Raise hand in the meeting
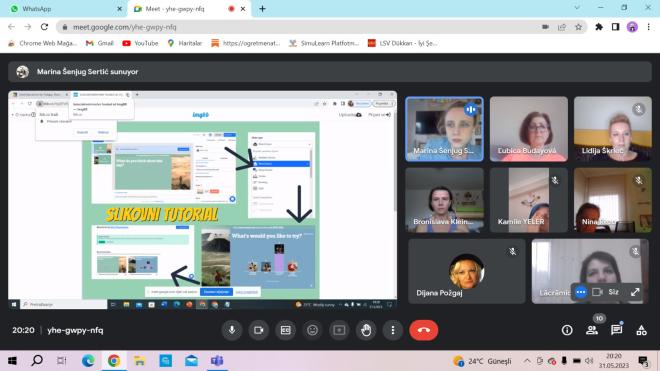The image size is (660, 371). [x=366, y=330]
